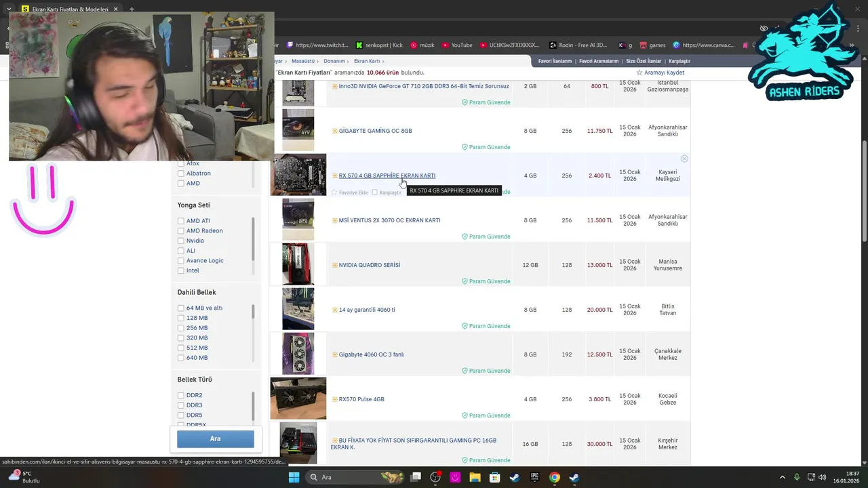Go to Donanım in the breadcrumb

334,61
